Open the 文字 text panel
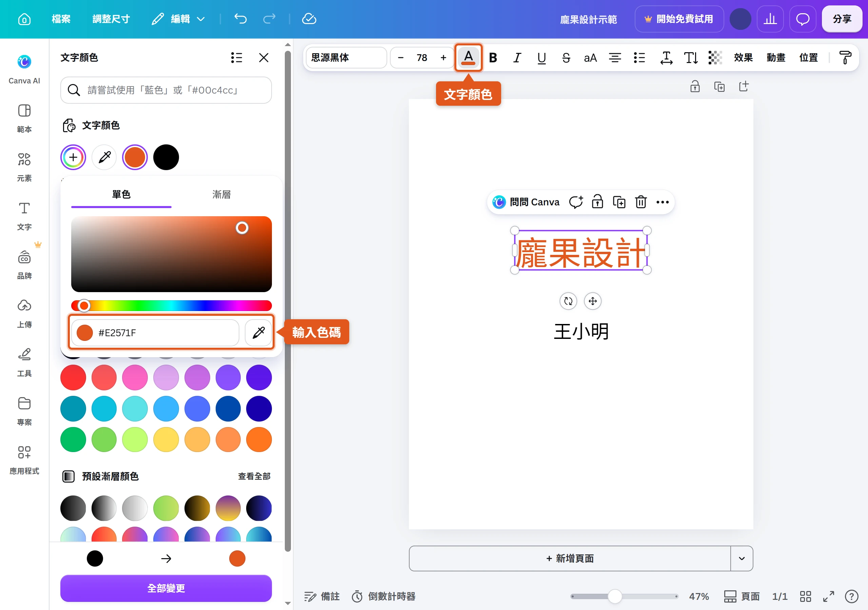Screen dimensions: 868x610 coord(24,216)
